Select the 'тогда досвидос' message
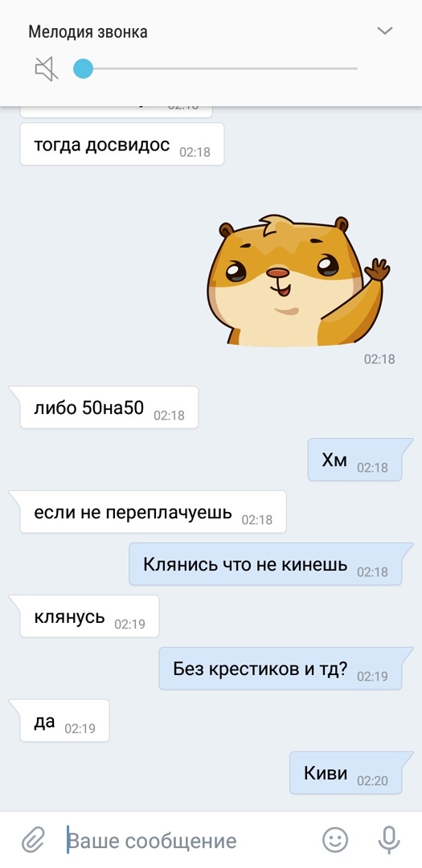 [x=122, y=145]
